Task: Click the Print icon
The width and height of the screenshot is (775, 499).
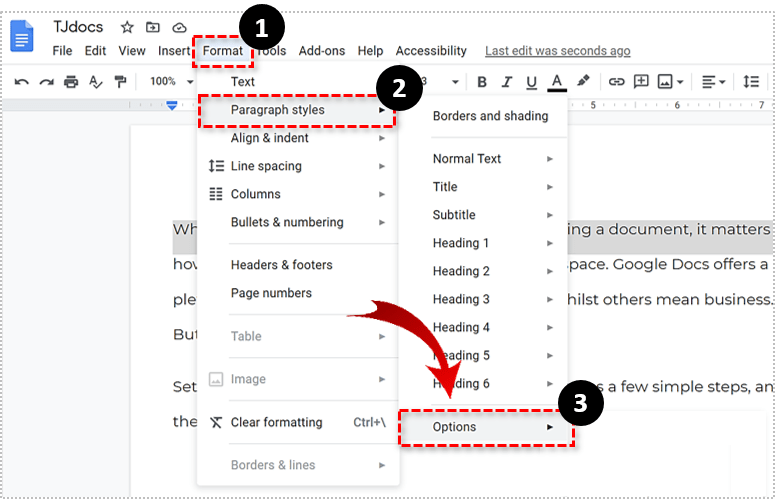Action: click(71, 82)
